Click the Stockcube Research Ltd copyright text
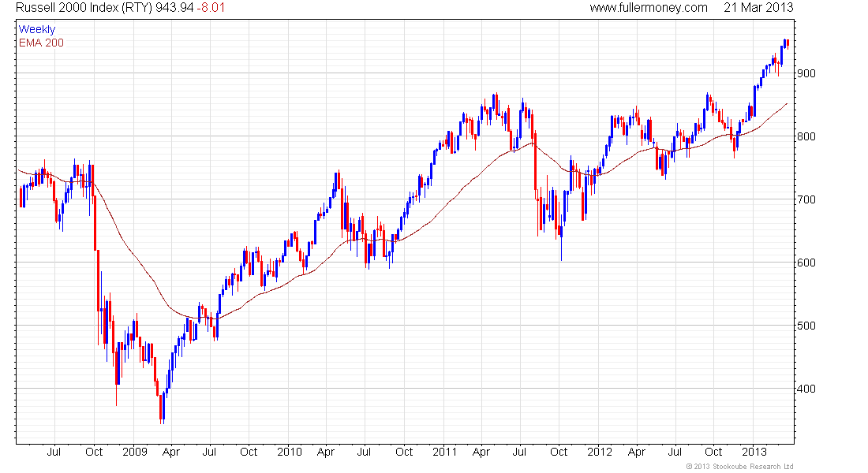The width and height of the screenshot is (868, 473). coord(739,467)
